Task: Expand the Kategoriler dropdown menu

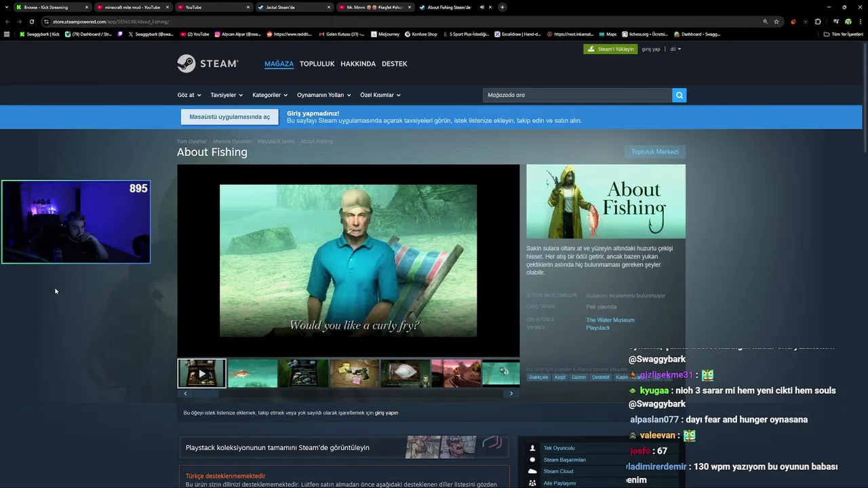Action: pyautogui.click(x=270, y=95)
